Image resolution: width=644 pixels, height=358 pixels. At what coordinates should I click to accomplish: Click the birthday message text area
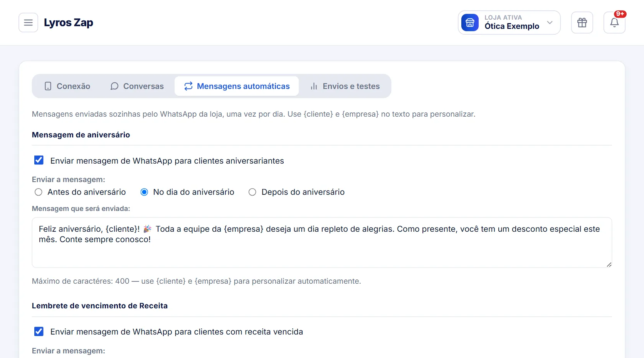[x=322, y=243]
